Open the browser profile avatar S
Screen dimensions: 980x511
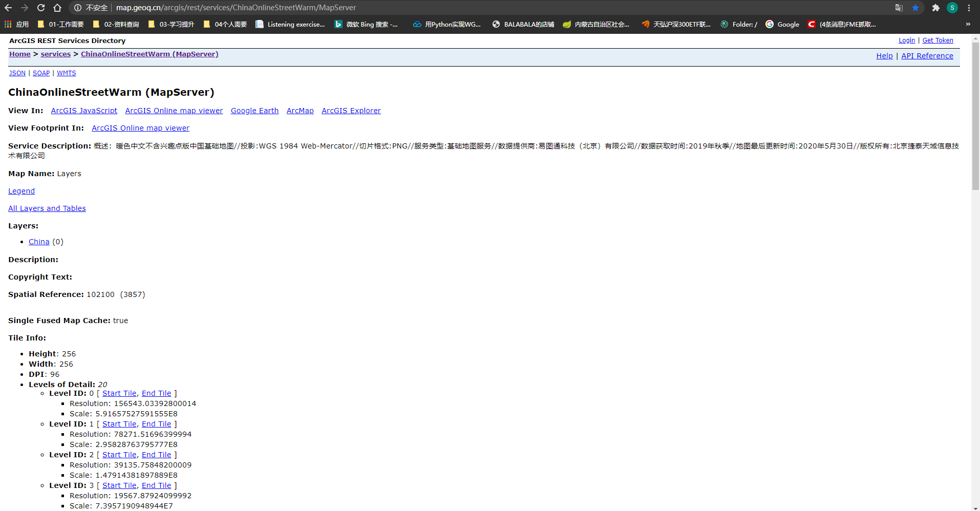pyautogui.click(x=952, y=8)
